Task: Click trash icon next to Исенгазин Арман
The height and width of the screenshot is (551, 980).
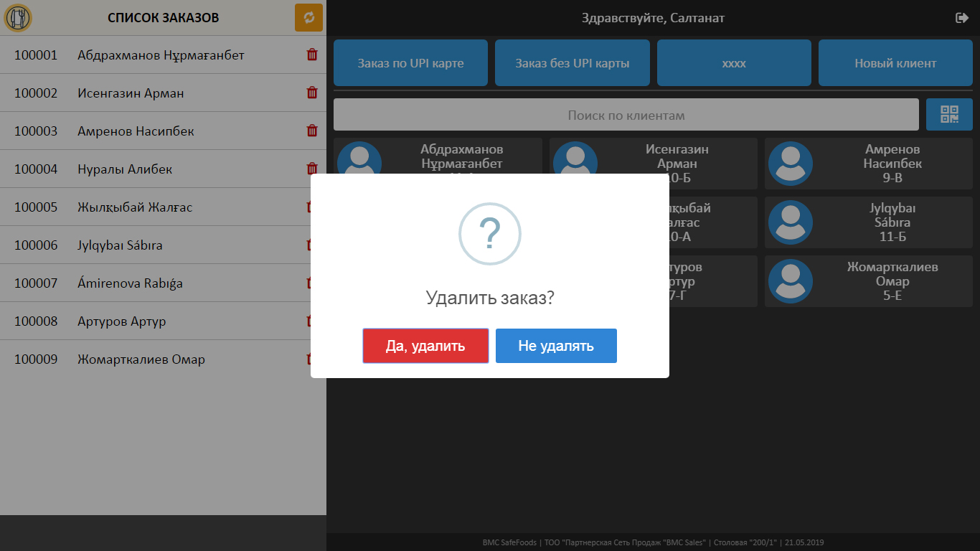Action: pos(311,92)
